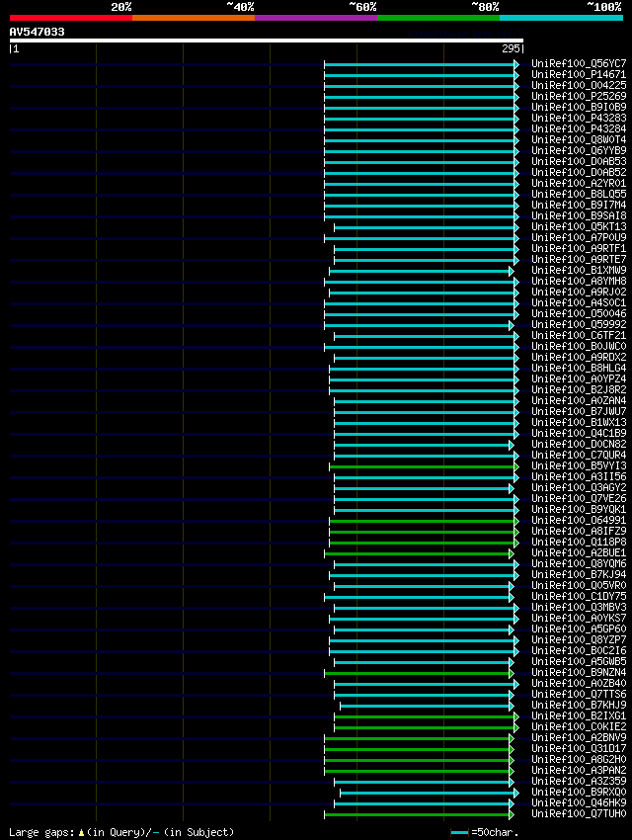The width and height of the screenshot is (632, 840).
Task: Click the UniRef100_Q7TUH0 label
Action: (x=579, y=813)
